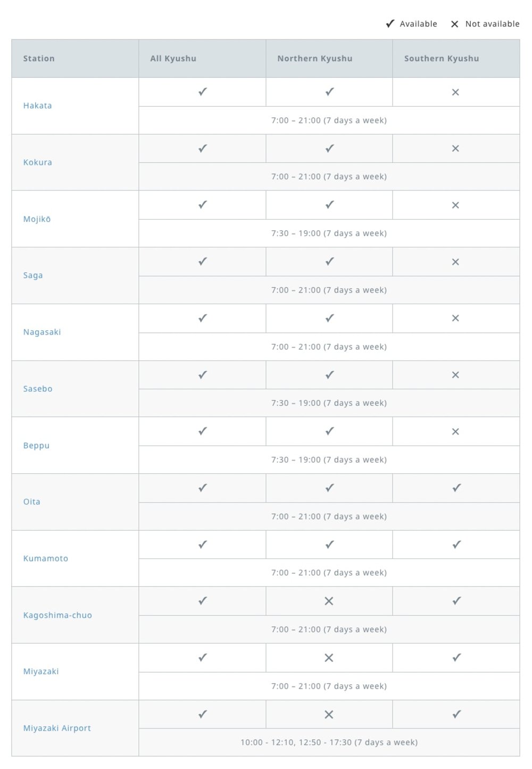
Task: Open the Mojikō station link
Action: (x=37, y=219)
